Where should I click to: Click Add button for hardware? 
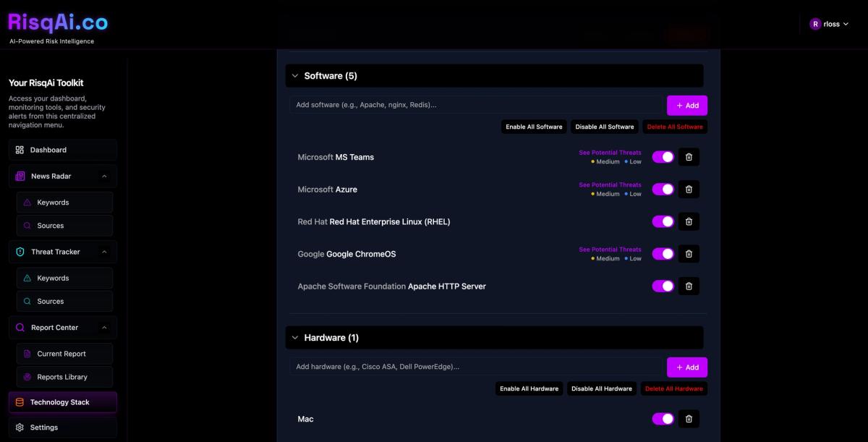687,367
